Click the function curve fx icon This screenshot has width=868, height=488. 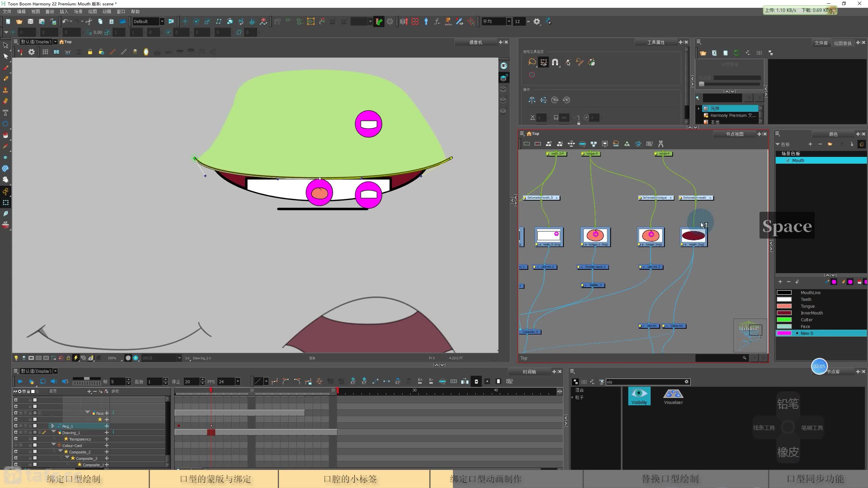pyautogui.click(x=437, y=21)
